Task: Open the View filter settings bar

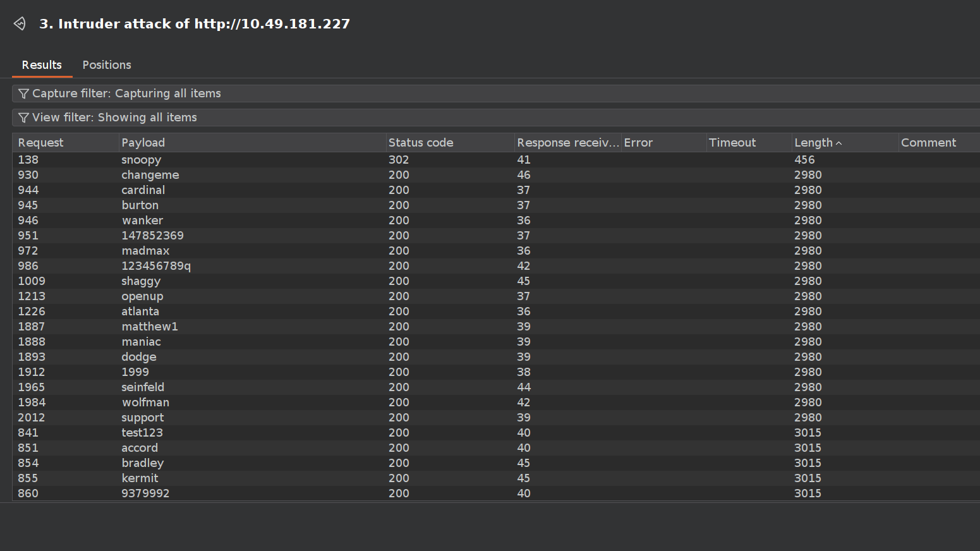Action: point(496,118)
